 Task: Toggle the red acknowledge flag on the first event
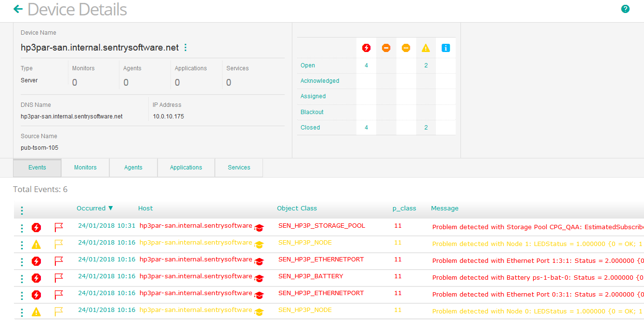59,226
